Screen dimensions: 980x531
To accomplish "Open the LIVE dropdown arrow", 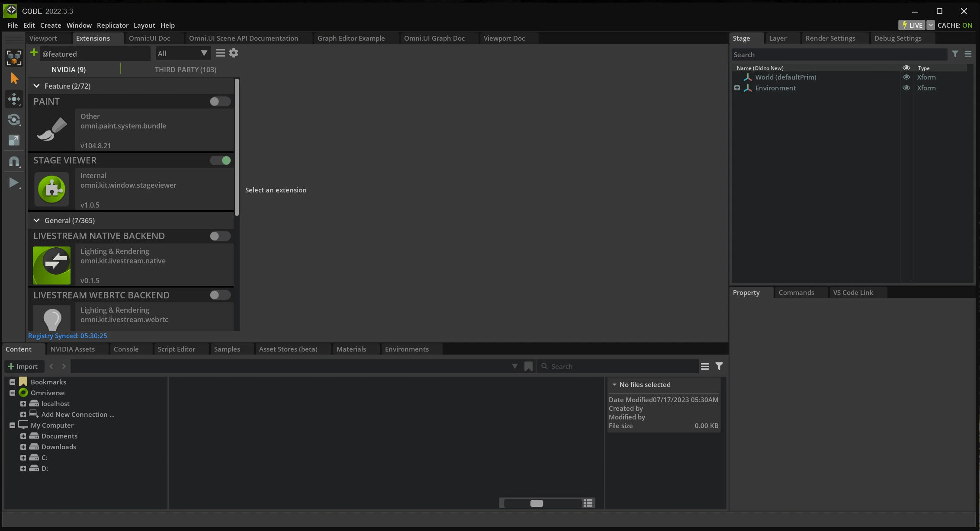I will [931, 25].
